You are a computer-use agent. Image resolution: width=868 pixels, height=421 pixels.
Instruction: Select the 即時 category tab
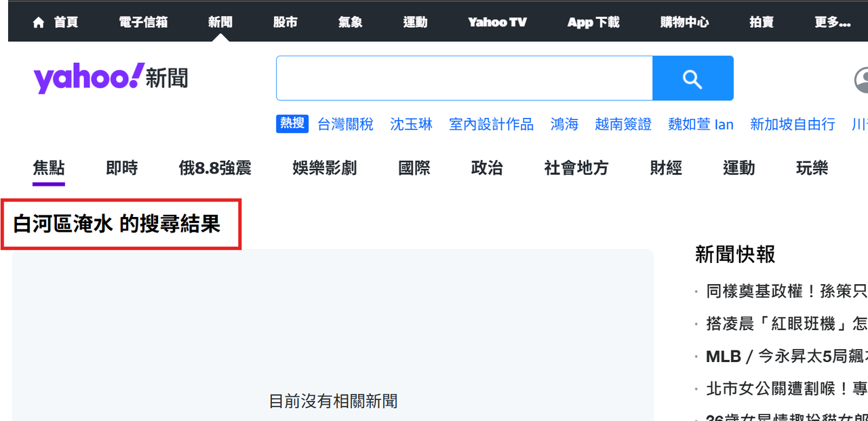pos(122,168)
